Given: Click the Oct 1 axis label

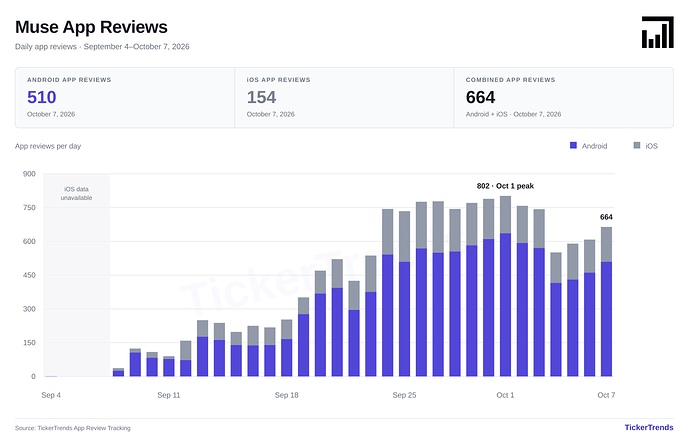Looking at the screenshot, I should tap(505, 395).
